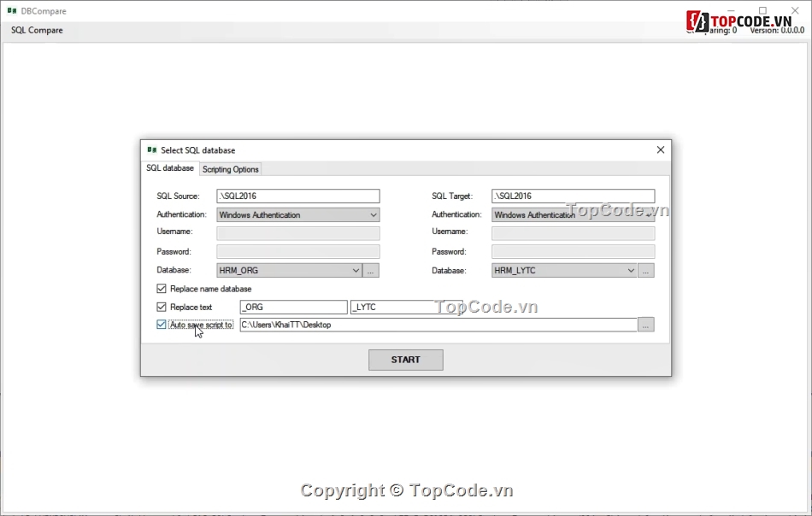
Task: Click the browse button next to HRM_ORG
Action: 371,270
